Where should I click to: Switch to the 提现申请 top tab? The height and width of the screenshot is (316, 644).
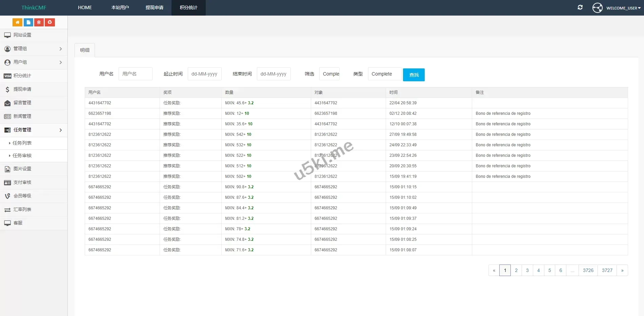[154, 8]
